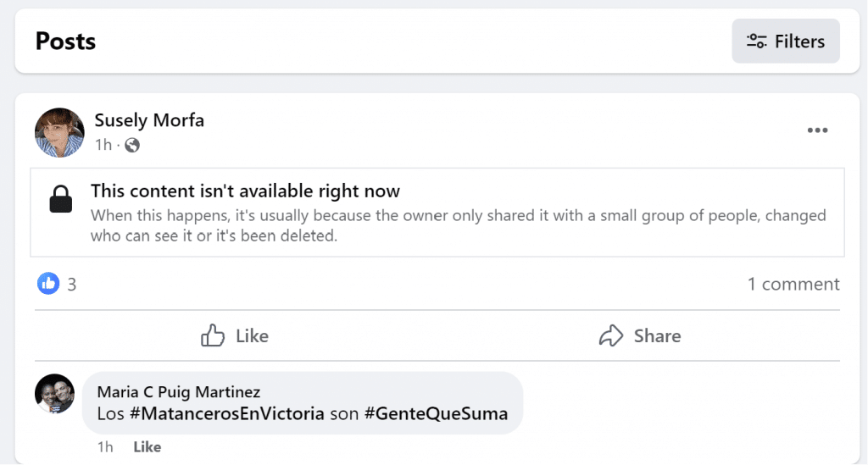868x465 pixels.
Task: Click the globe public audience icon
Action: pos(131,145)
